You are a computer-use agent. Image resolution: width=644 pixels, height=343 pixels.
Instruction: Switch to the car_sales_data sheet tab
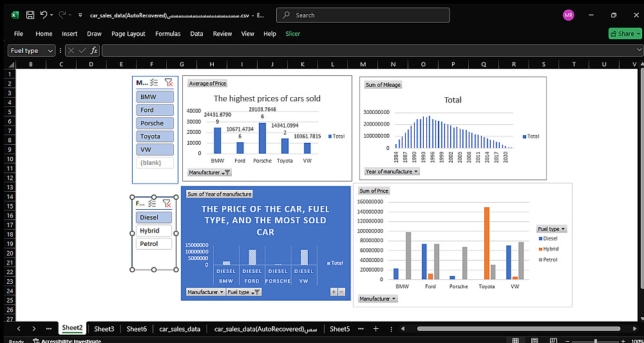(x=180, y=329)
